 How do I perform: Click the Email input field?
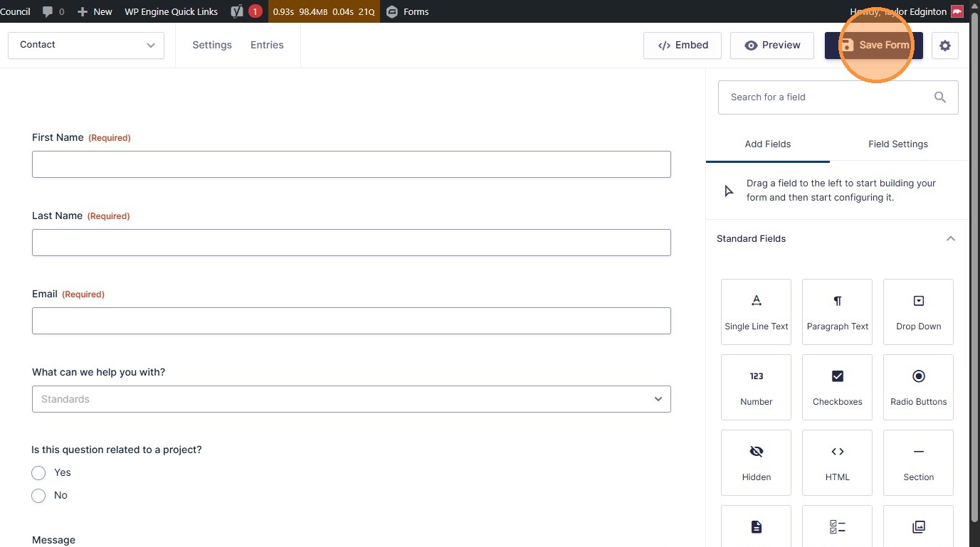pyautogui.click(x=352, y=321)
